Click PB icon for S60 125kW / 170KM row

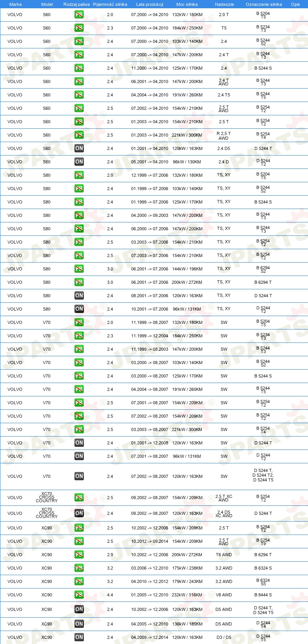[79, 68]
